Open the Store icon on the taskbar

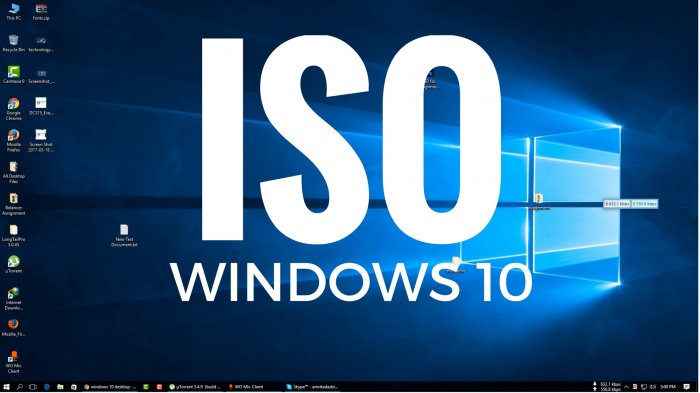coord(74,387)
